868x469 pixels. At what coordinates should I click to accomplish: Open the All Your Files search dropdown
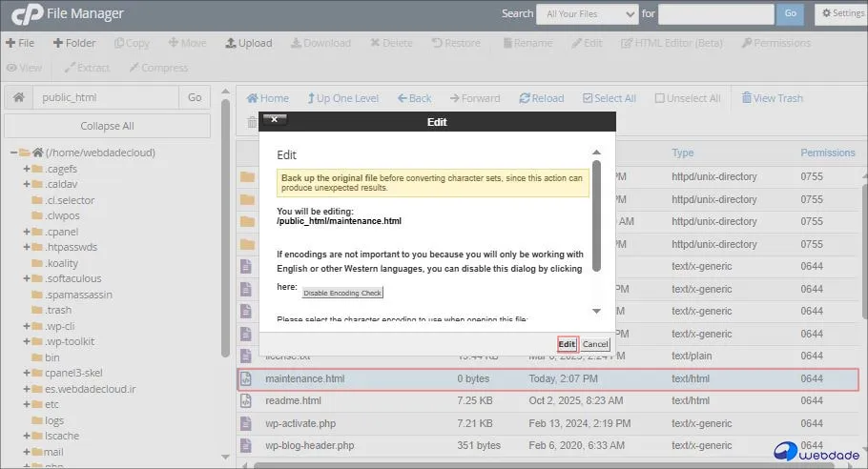pyautogui.click(x=587, y=14)
